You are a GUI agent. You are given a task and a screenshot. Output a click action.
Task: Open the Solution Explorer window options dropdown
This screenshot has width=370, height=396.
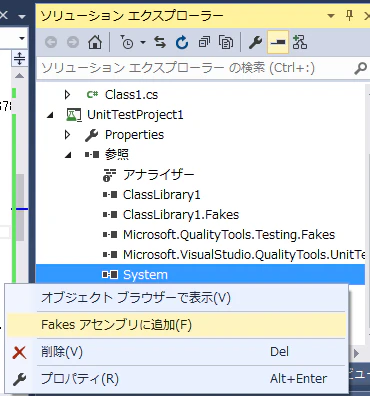(x=331, y=16)
